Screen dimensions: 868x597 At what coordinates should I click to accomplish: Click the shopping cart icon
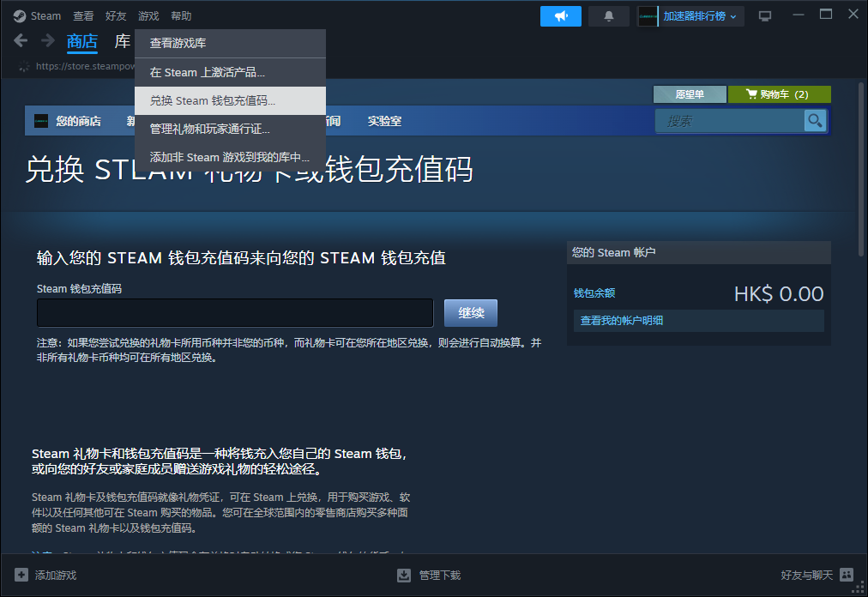tap(751, 94)
